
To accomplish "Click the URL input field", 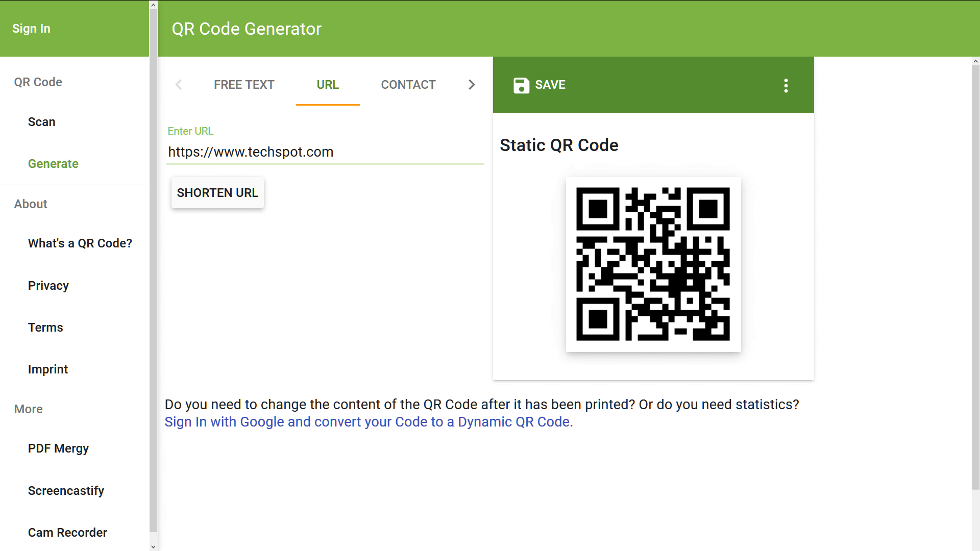I will pos(326,152).
